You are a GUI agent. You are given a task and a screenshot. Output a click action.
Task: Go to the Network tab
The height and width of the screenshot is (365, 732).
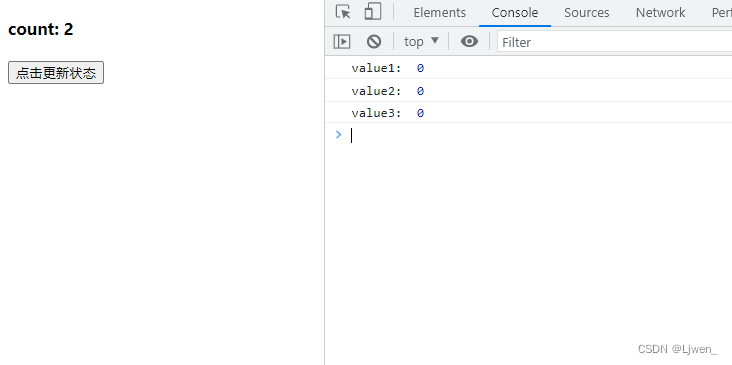(660, 13)
